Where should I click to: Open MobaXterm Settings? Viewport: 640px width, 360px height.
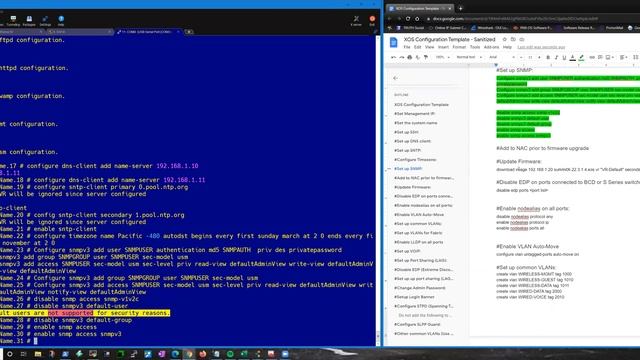pyautogui.click(x=45, y=21)
